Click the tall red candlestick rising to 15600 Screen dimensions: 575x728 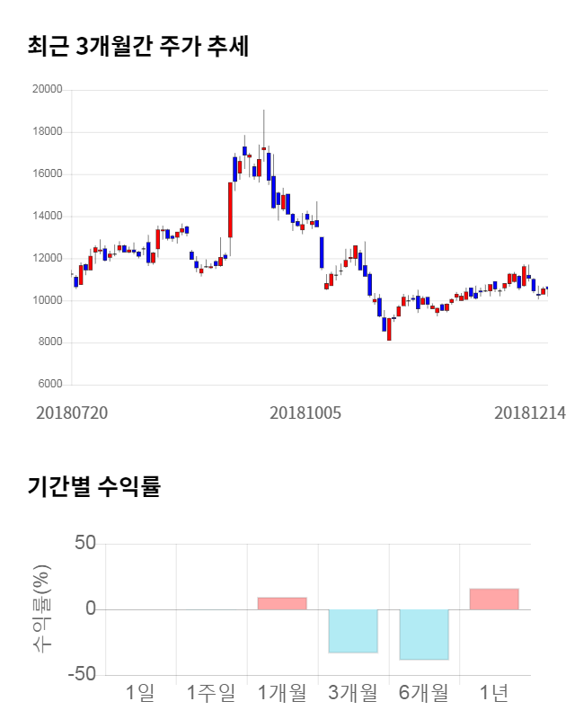point(230,209)
